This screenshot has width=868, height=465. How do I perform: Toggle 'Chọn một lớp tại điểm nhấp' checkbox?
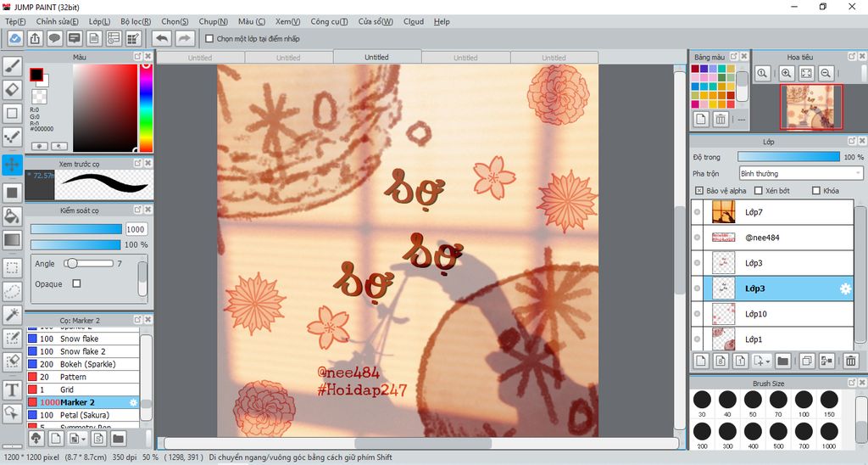coord(209,39)
